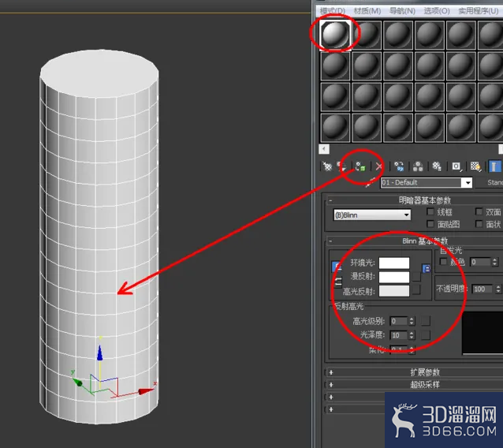Open the 选项(O) menu

pyautogui.click(x=437, y=11)
